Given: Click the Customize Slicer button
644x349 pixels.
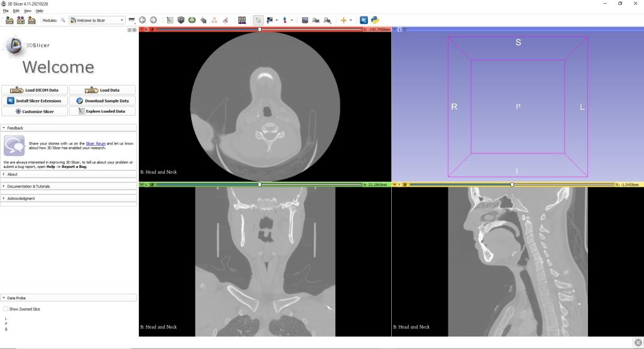Looking at the screenshot, I should click(x=35, y=111).
